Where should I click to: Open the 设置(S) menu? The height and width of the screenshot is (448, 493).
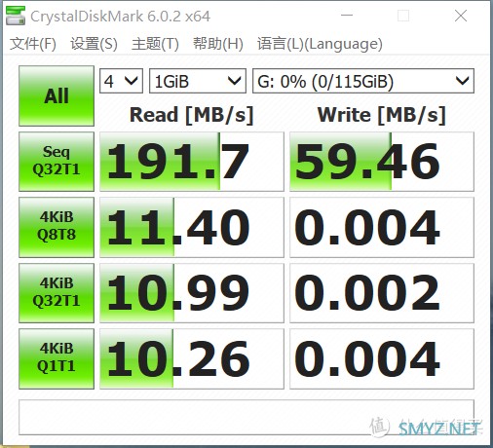(94, 44)
